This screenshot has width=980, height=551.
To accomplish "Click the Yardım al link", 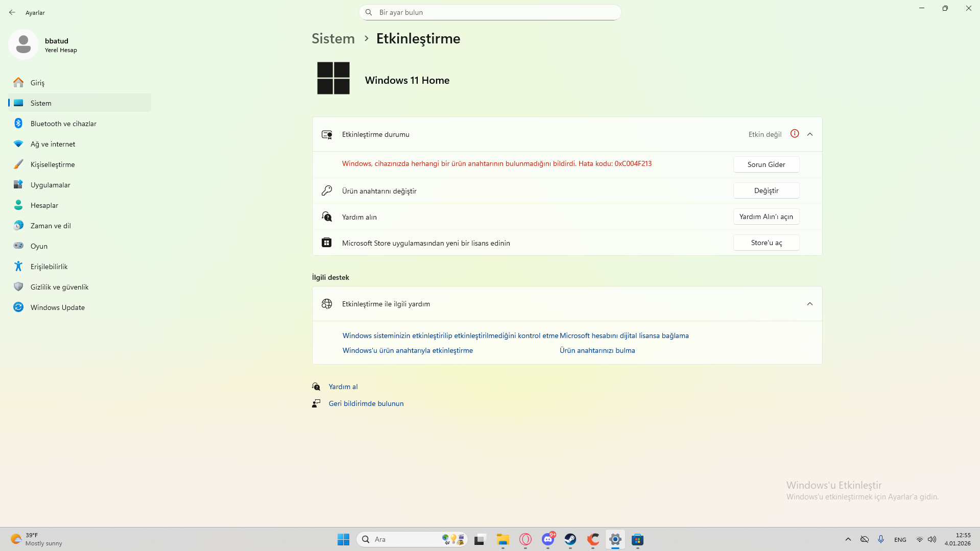I will pyautogui.click(x=343, y=387).
